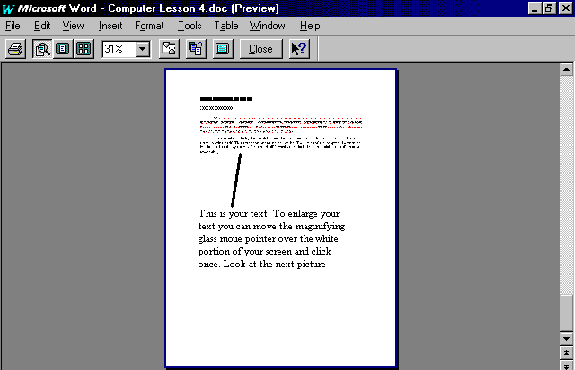Click the Shrink to Fit icon
The width and height of the screenshot is (575, 370).
coord(196,49)
